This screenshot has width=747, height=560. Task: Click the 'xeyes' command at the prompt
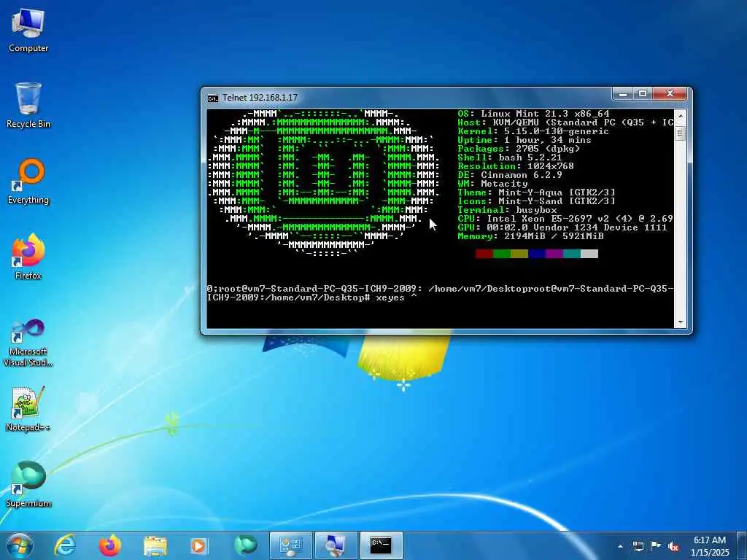[390, 298]
